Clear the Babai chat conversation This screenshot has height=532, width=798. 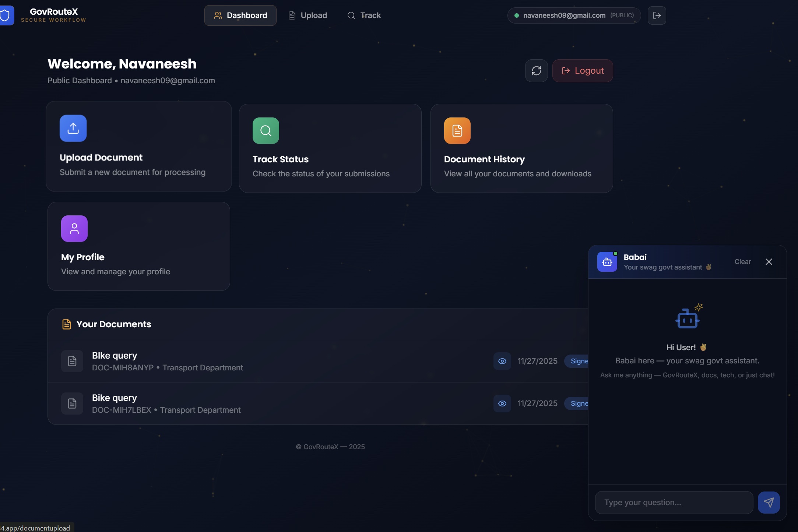[x=742, y=262]
